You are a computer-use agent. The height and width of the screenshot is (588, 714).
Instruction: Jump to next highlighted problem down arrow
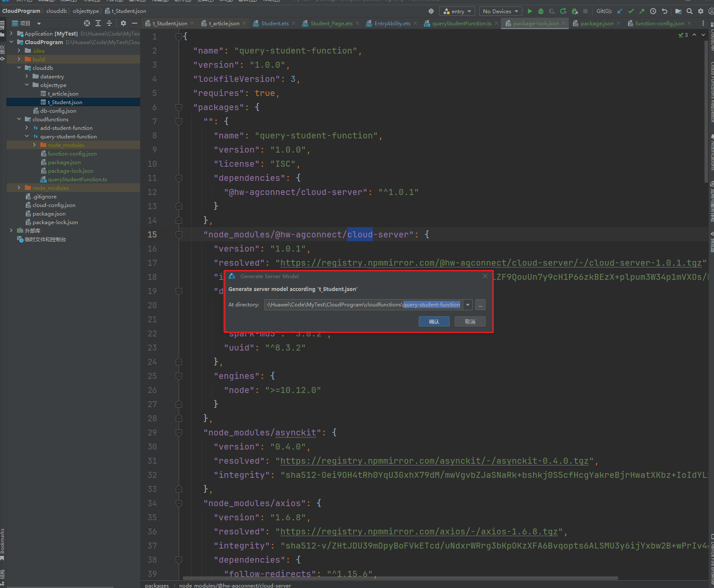(x=703, y=35)
